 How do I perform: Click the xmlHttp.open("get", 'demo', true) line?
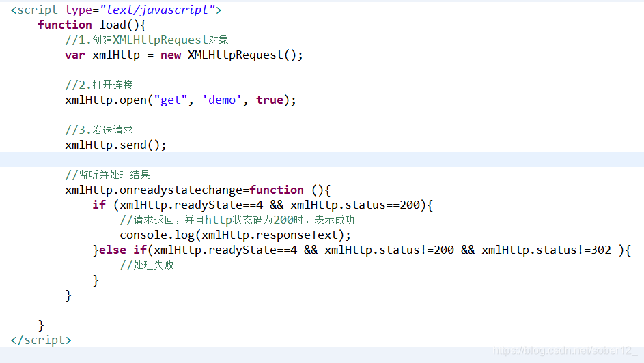181,100
